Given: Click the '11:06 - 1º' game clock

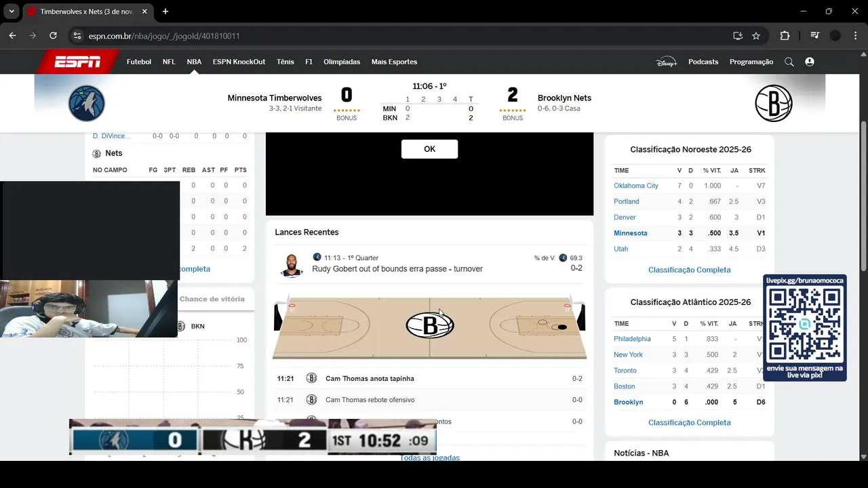Looking at the screenshot, I should tap(429, 86).
